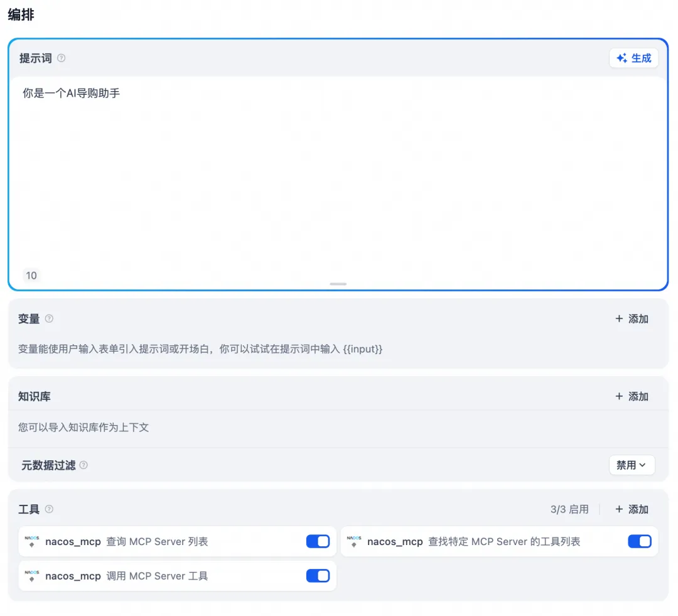Click the nacos_mcp icon for 调用 MCP Server 工具
Viewport: 678px width, 616px height.
(31, 576)
